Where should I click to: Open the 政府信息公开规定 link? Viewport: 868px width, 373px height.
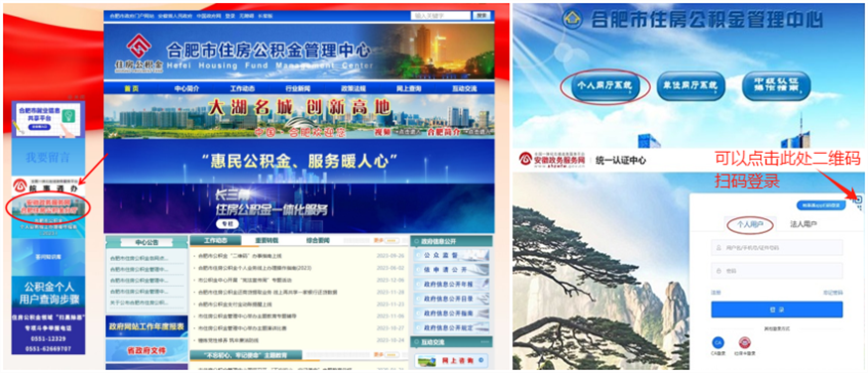tap(451, 327)
